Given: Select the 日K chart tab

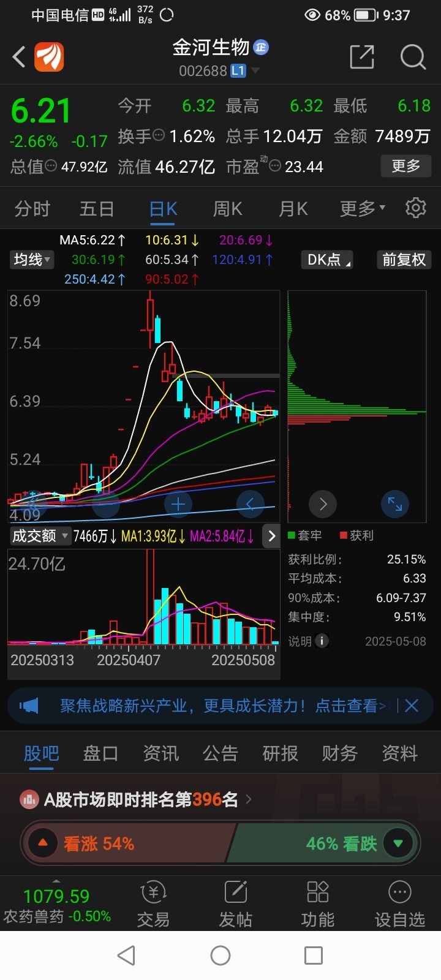Looking at the screenshot, I should (x=163, y=209).
